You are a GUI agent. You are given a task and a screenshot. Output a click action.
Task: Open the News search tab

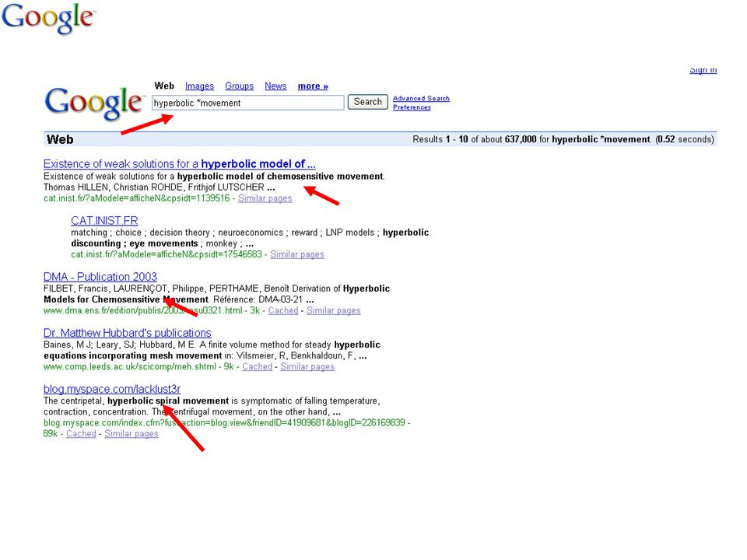[275, 86]
